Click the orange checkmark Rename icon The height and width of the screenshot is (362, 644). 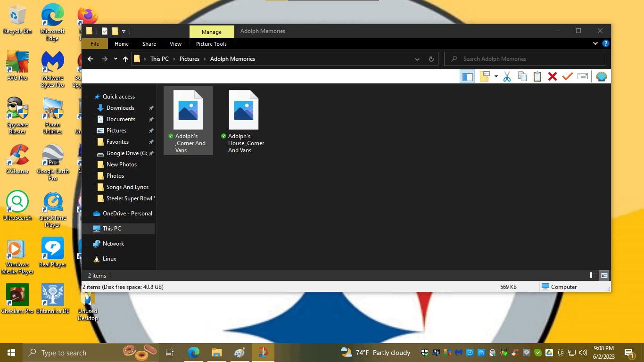click(x=568, y=76)
